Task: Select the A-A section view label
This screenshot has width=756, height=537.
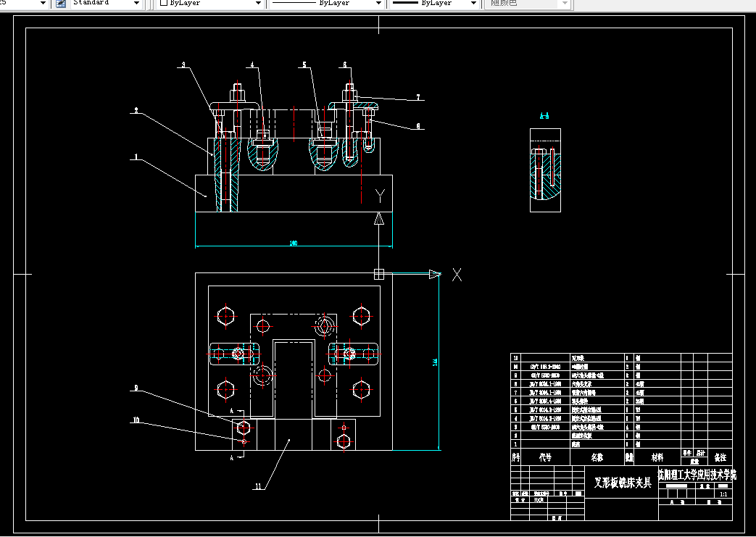Action: click(544, 116)
